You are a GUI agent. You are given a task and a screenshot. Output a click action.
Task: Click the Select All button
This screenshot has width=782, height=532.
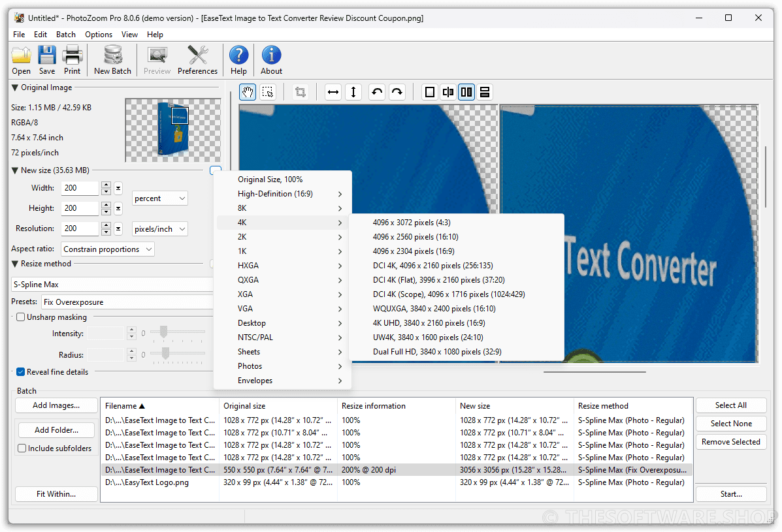pos(731,405)
